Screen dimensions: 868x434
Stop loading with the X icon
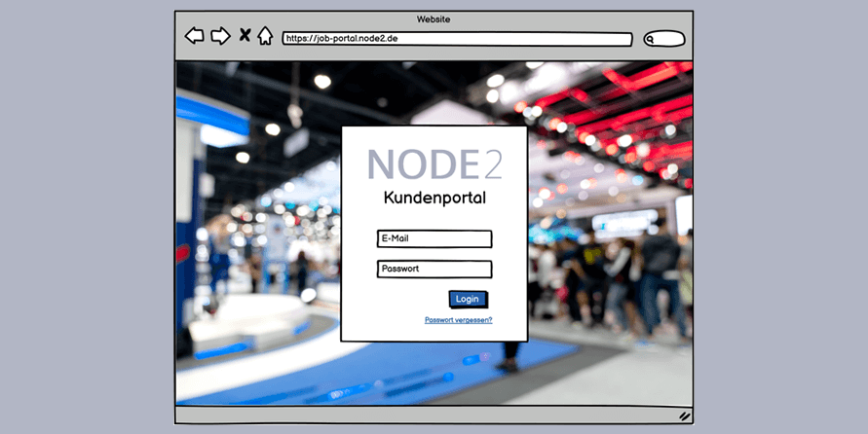245,35
